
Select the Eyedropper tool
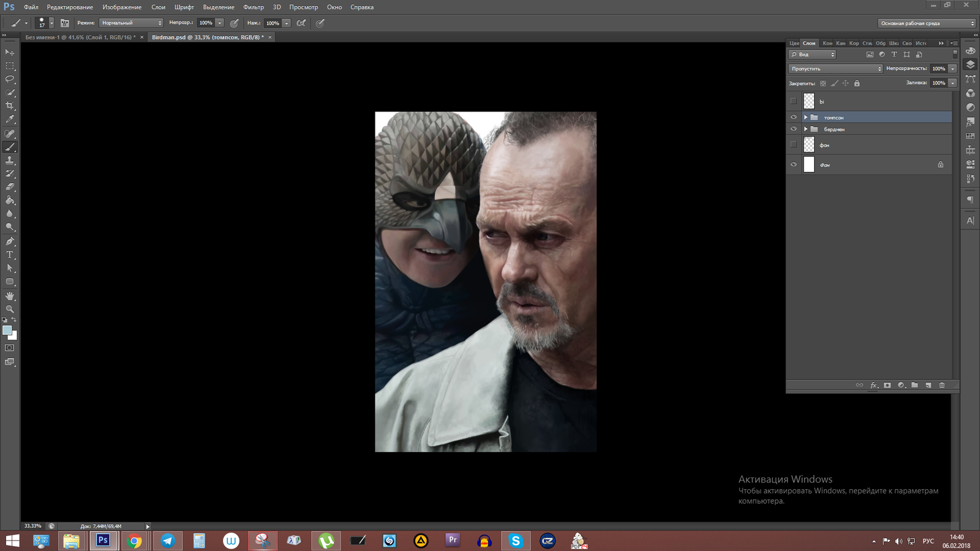10,119
